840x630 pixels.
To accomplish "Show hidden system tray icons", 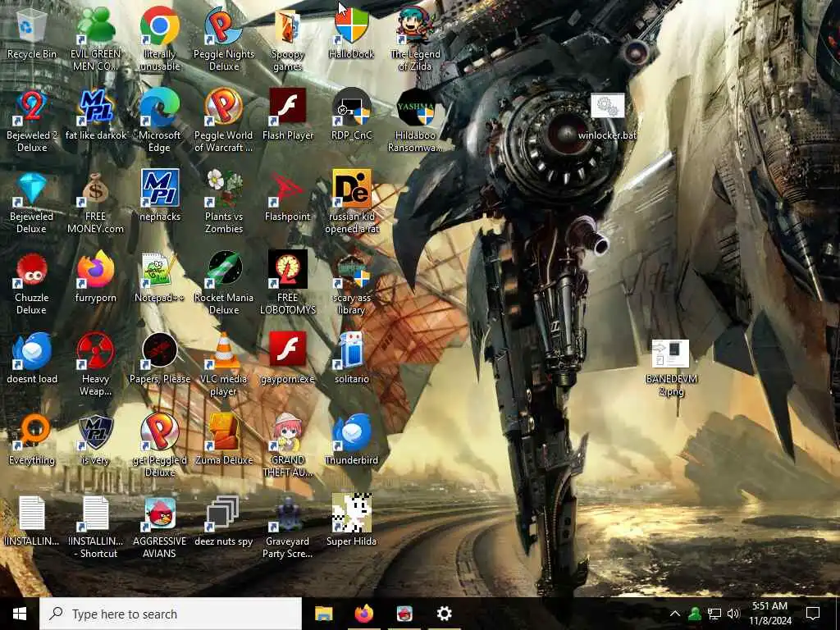I will (x=675, y=614).
